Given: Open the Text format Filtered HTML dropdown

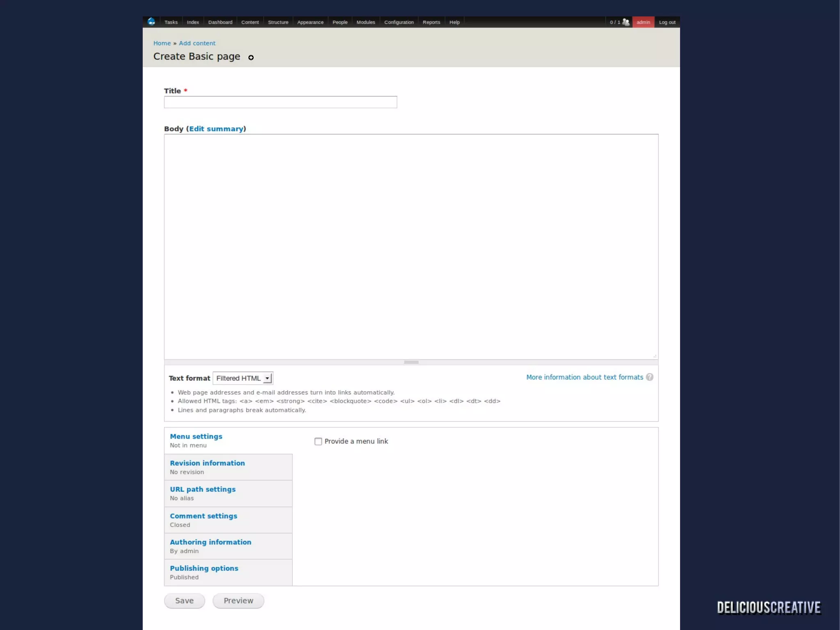Looking at the screenshot, I should 243,378.
